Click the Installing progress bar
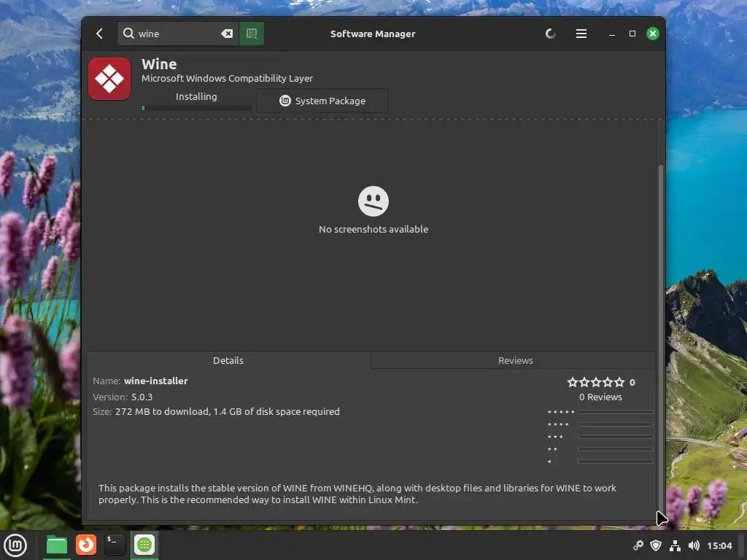The width and height of the screenshot is (747, 560). [x=197, y=108]
